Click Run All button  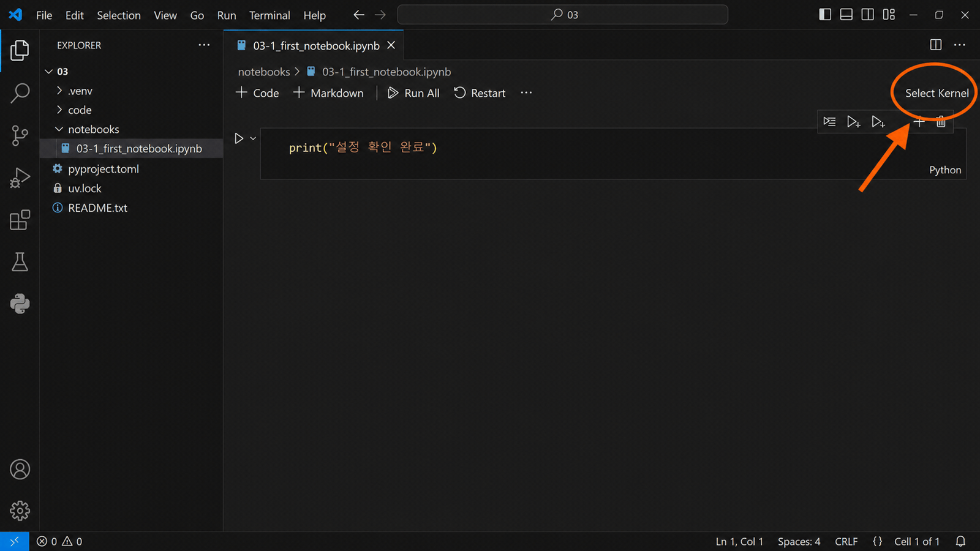point(414,93)
